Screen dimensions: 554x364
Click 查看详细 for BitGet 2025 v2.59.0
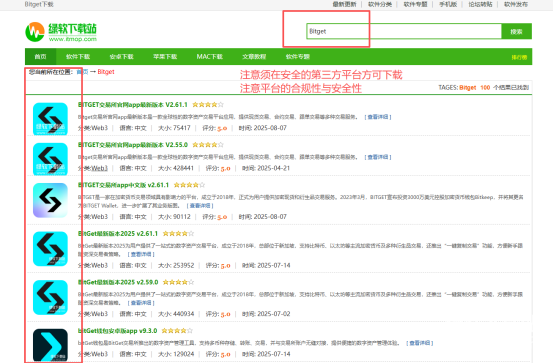click(141, 303)
